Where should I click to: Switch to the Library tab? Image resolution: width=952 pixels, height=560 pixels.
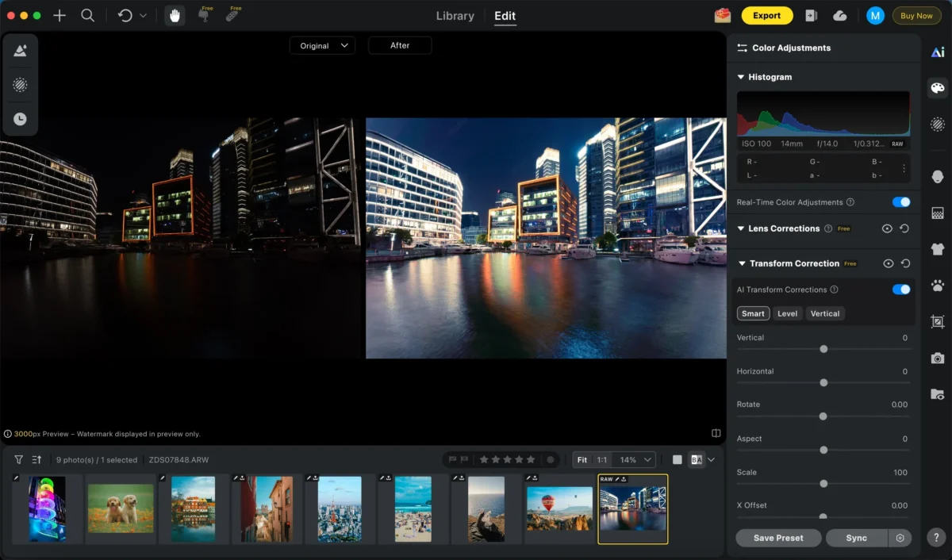coord(455,16)
